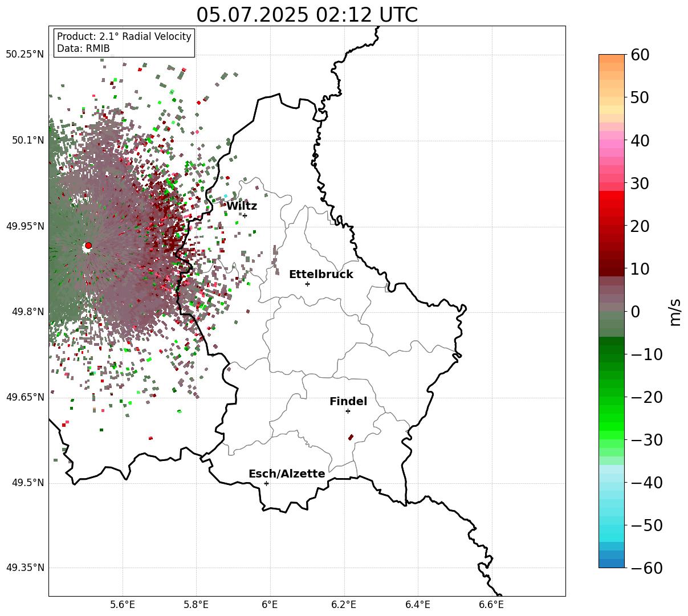Click the 49.35°N latitude label

pos(25,568)
